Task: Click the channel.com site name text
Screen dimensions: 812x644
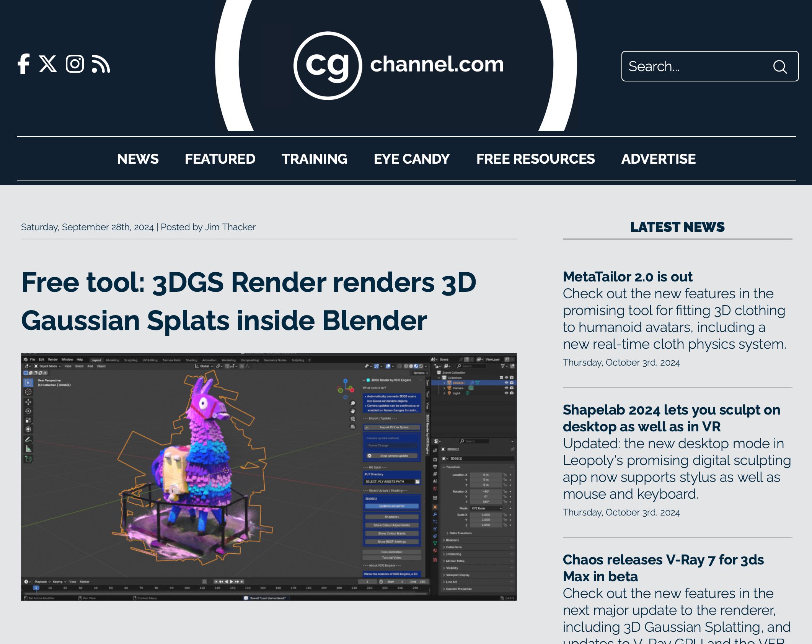Action: (437, 64)
